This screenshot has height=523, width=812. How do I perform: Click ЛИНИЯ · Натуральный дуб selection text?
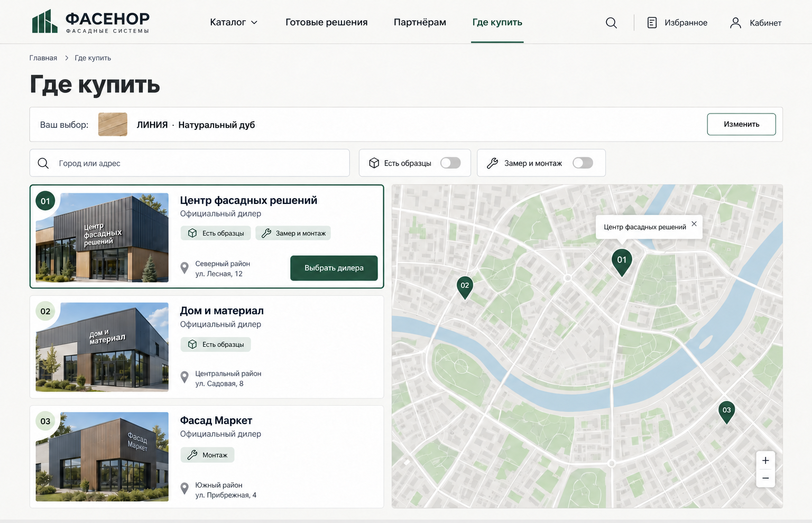pyautogui.click(x=196, y=125)
